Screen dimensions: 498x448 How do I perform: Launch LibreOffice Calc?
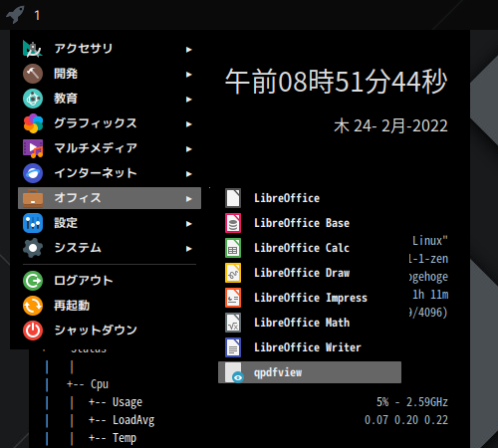click(310, 248)
